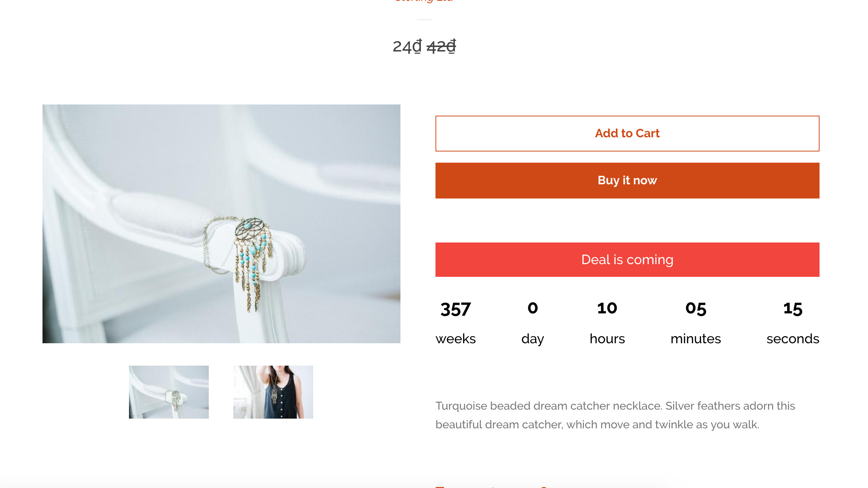Click the hours label in the countdown

pos(607,339)
